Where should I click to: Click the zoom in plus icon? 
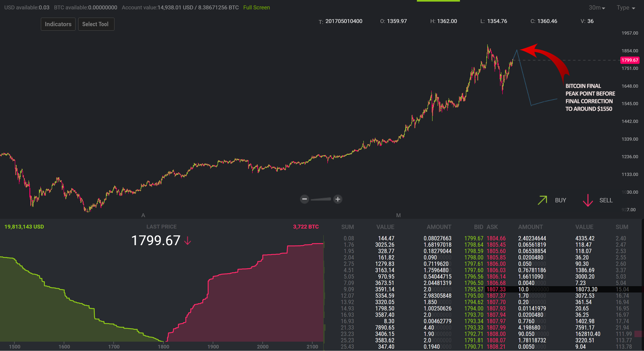pyautogui.click(x=338, y=199)
